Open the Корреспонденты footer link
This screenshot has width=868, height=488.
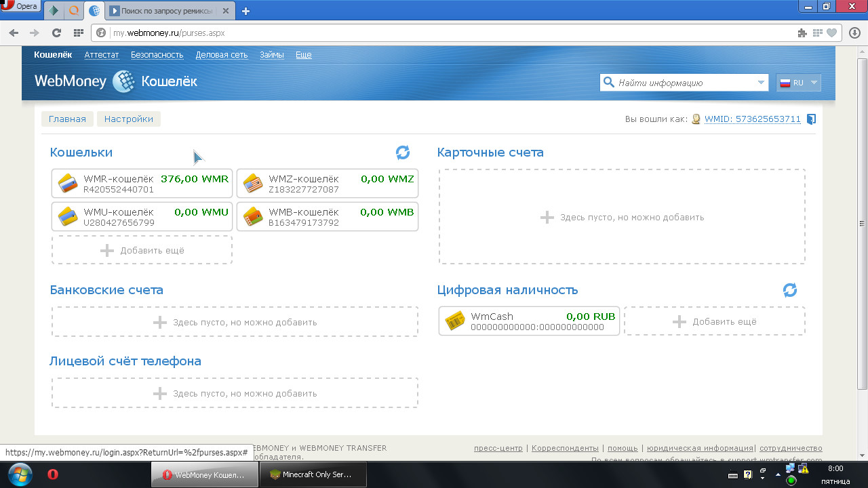(565, 448)
